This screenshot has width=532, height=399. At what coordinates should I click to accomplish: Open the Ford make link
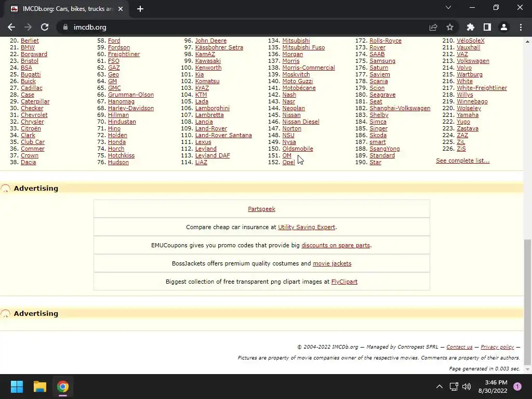pos(114,41)
